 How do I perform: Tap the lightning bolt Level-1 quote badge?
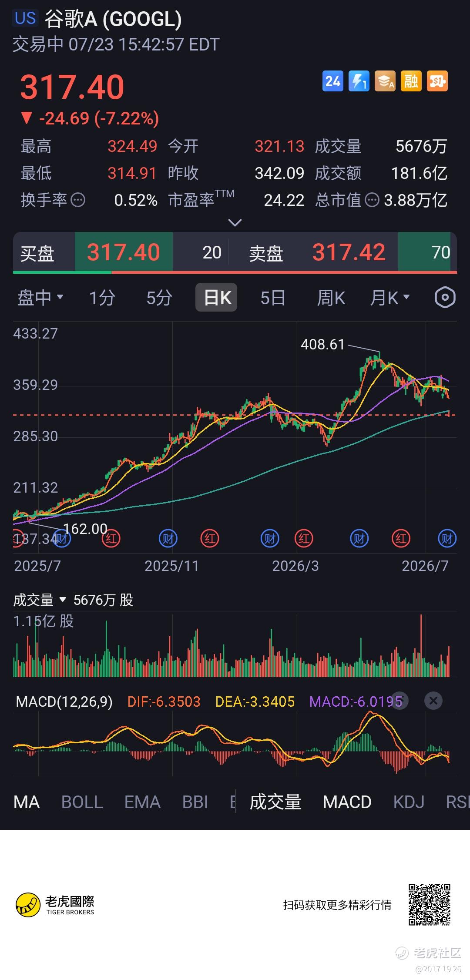(359, 81)
